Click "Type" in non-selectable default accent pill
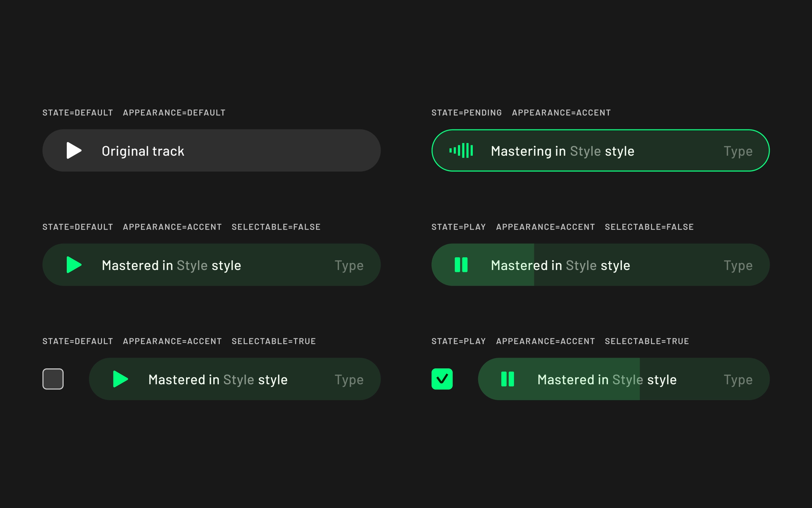The image size is (812, 508). pyautogui.click(x=349, y=265)
